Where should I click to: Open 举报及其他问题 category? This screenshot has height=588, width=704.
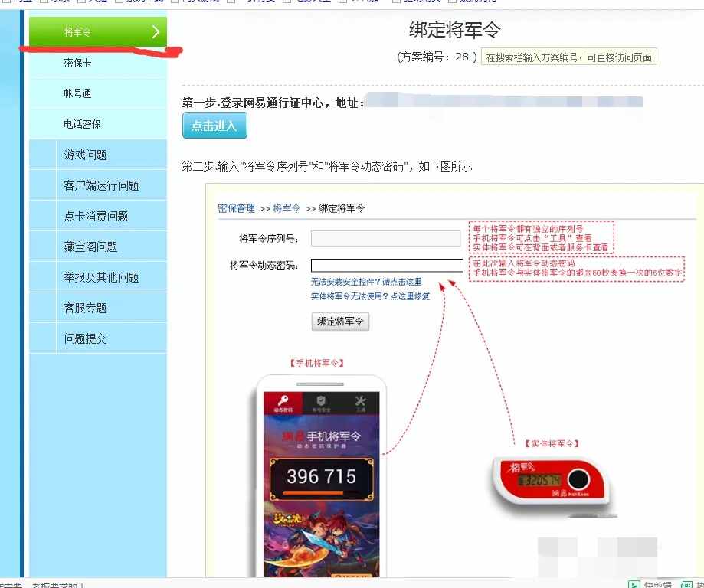pos(98,277)
